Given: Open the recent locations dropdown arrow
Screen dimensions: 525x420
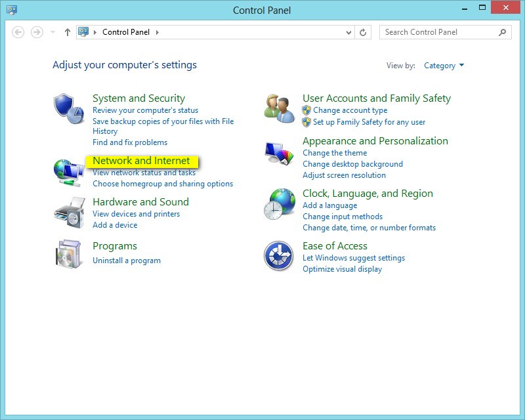Looking at the screenshot, I should (52, 32).
